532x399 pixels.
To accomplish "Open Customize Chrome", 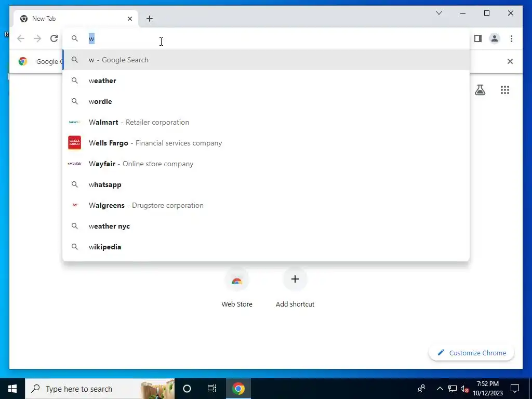I will pos(471,353).
